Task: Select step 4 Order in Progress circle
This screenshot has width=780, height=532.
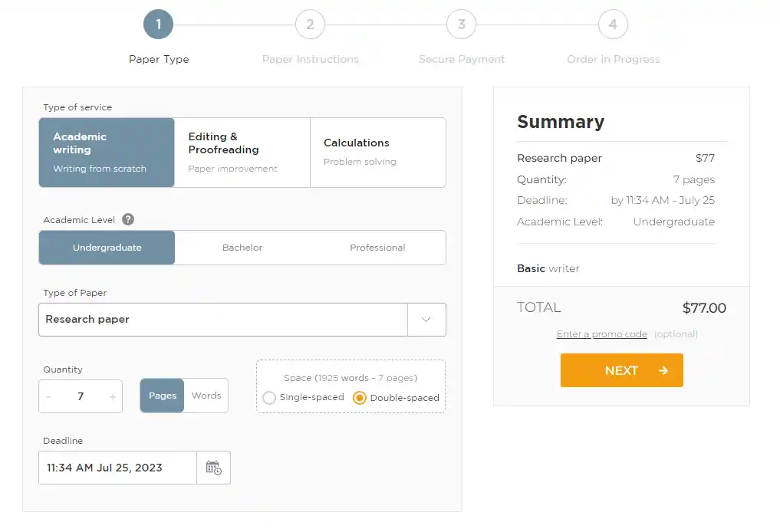Action: click(613, 25)
